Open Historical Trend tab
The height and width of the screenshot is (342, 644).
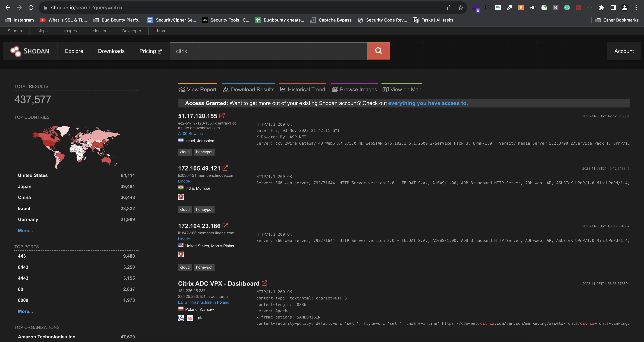(302, 89)
